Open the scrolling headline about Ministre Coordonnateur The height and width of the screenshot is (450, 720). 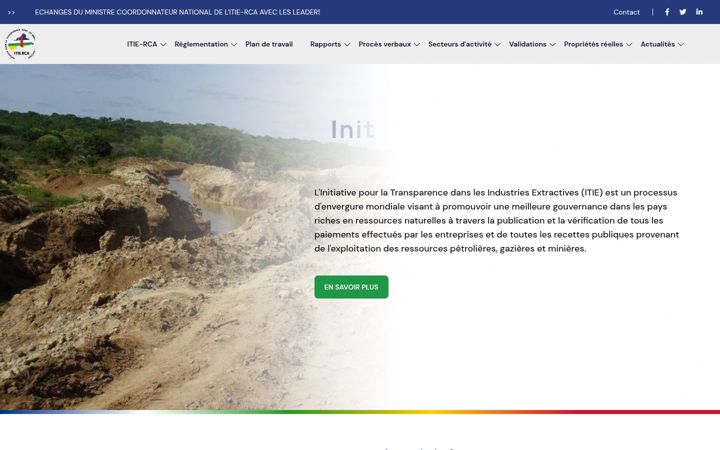coord(177,12)
